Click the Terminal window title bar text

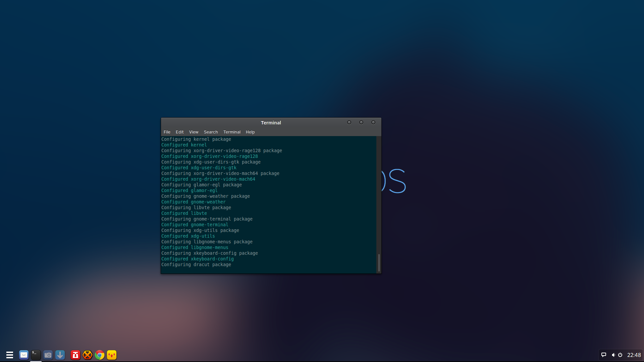(271, 123)
